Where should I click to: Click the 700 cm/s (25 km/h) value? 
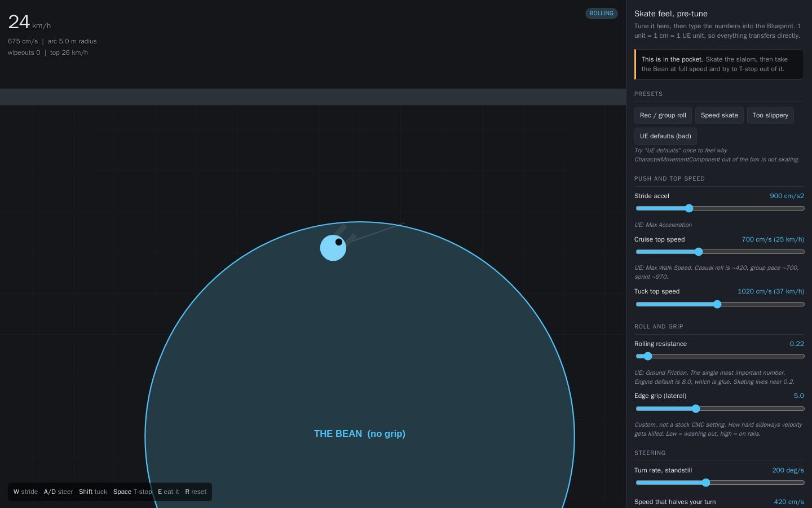(773, 239)
